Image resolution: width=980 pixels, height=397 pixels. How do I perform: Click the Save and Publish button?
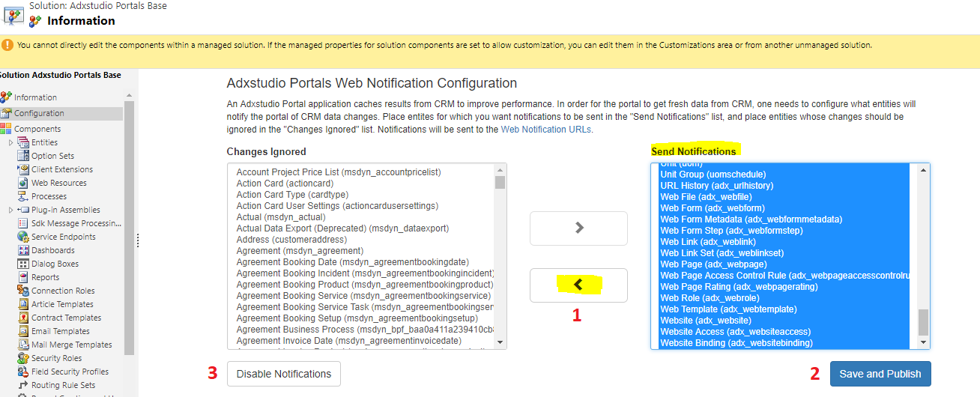click(x=880, y=374)
